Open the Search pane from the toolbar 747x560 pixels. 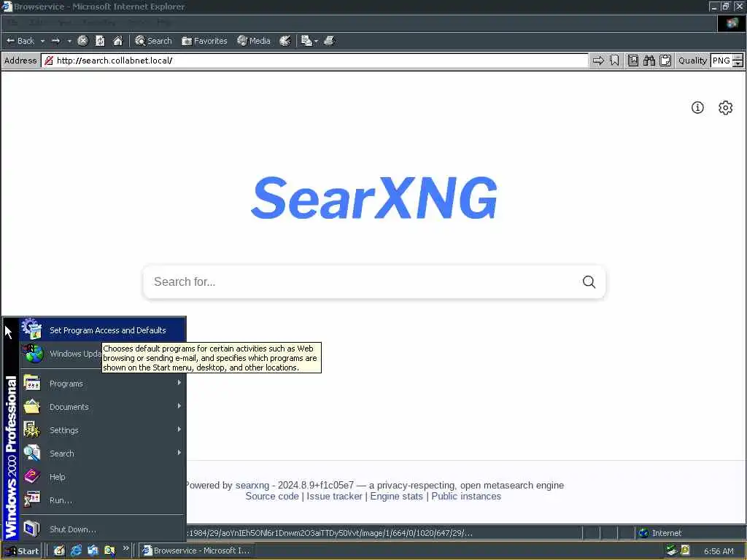[x=153, y=41]
